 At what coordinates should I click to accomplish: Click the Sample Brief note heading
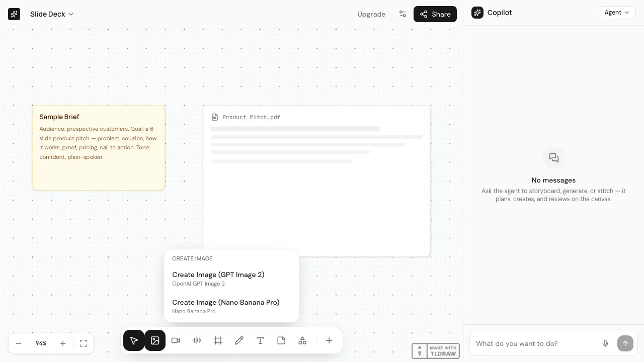[x=59, y=117]
